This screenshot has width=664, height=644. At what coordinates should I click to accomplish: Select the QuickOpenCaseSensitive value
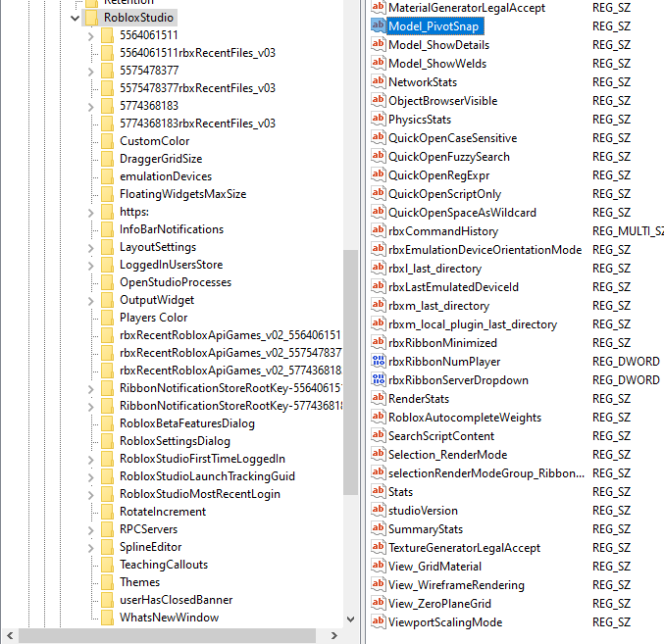[453, 138]
